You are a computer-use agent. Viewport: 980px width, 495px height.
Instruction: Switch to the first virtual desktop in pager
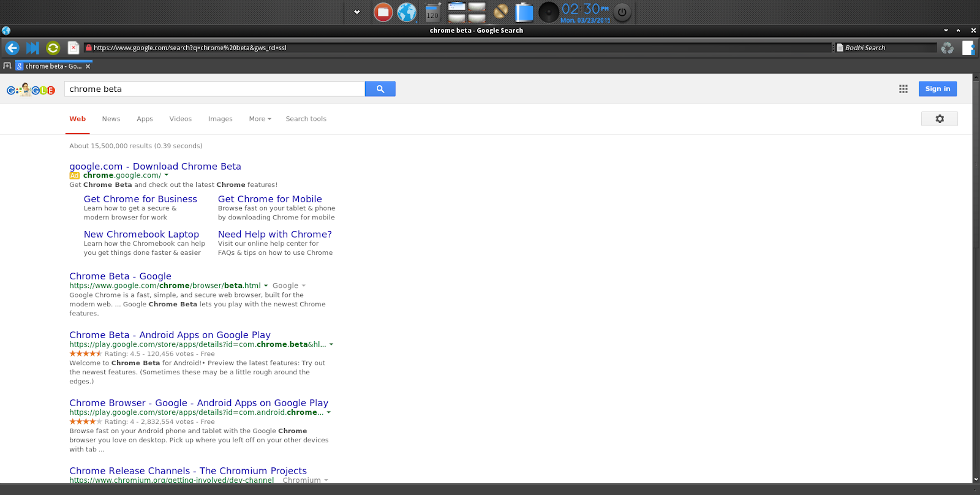(457, 7)
